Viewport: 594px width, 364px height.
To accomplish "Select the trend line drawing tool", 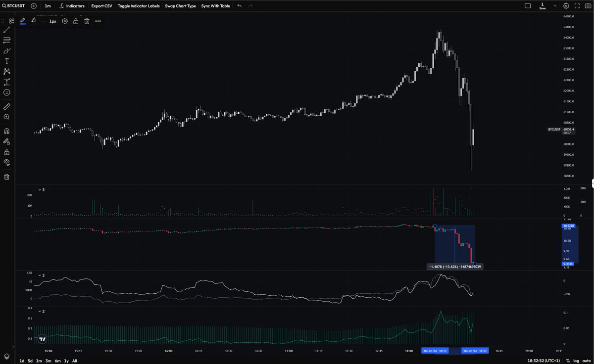I will [6, 31].
